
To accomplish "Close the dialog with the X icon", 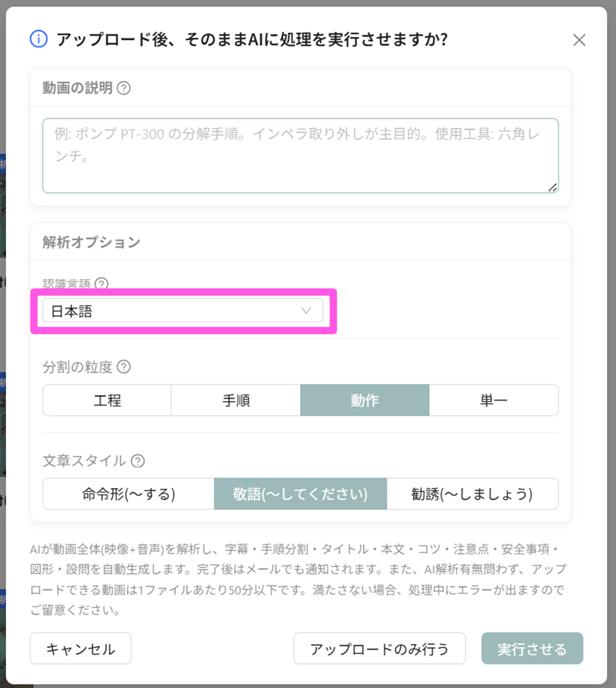I will click(579, 40).
